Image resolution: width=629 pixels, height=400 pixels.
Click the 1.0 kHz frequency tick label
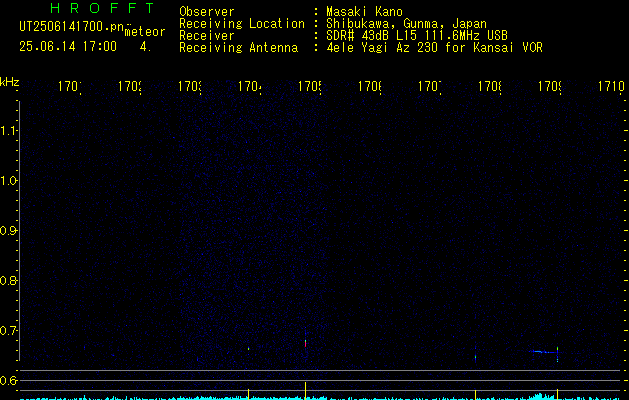pos(8,181)
